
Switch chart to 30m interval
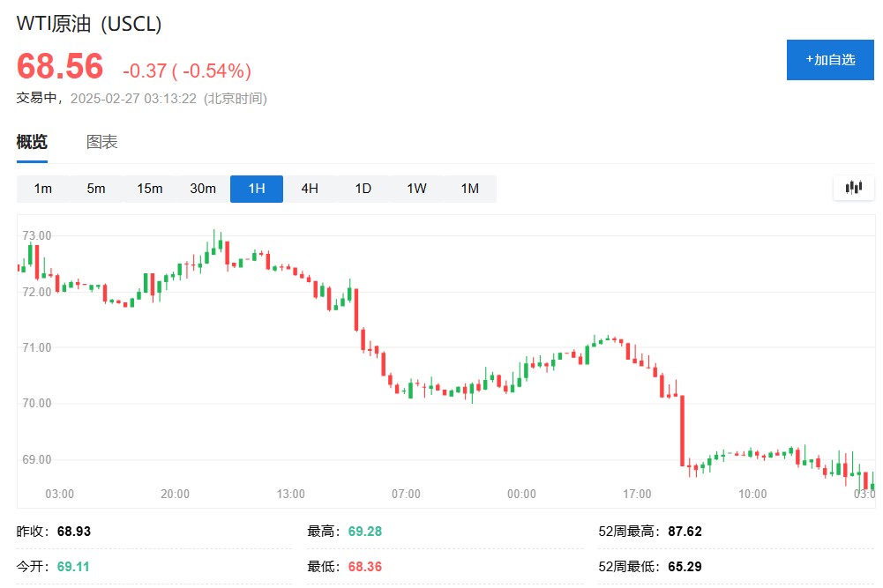[203, 189]
